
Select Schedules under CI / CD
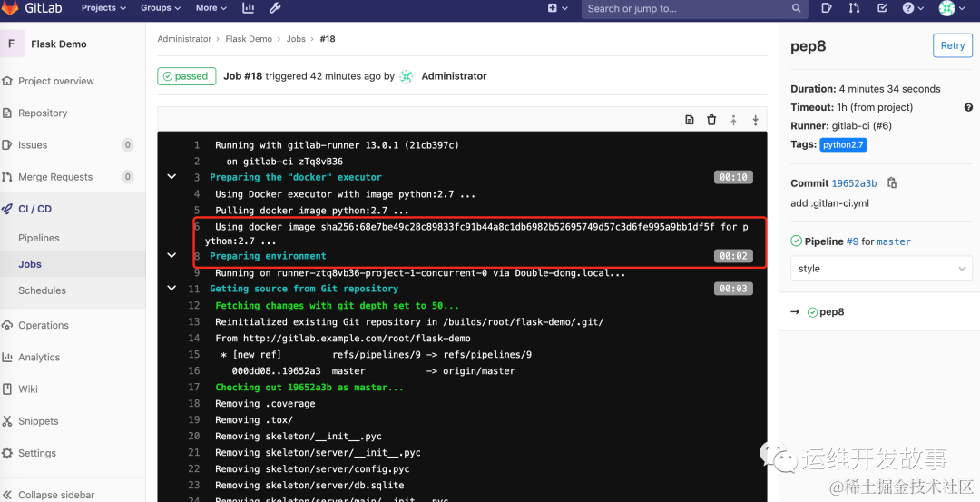(x=42, y=290)
